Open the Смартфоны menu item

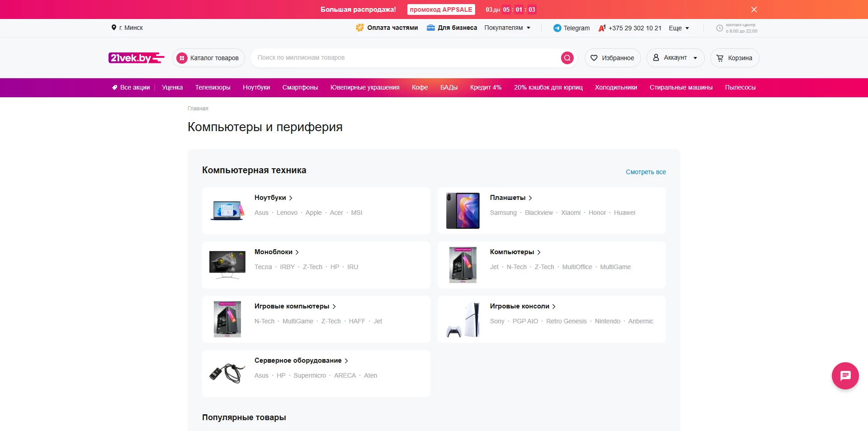coord(300,87)
